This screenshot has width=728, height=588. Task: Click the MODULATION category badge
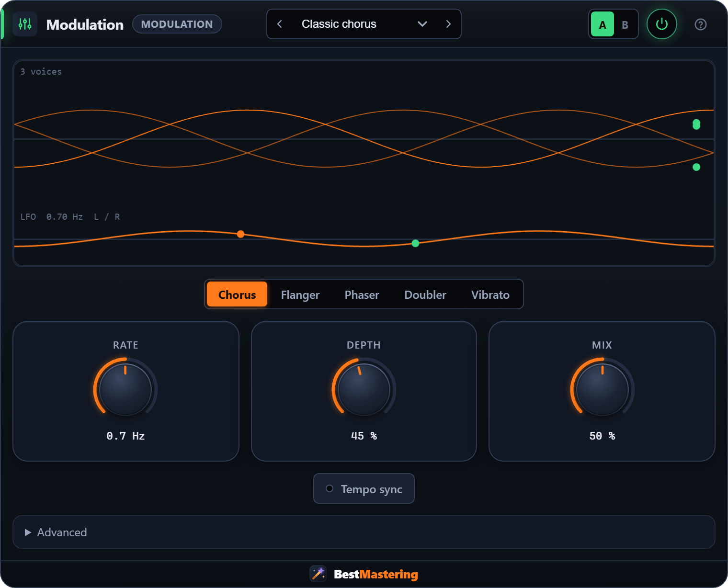point(177,24)
